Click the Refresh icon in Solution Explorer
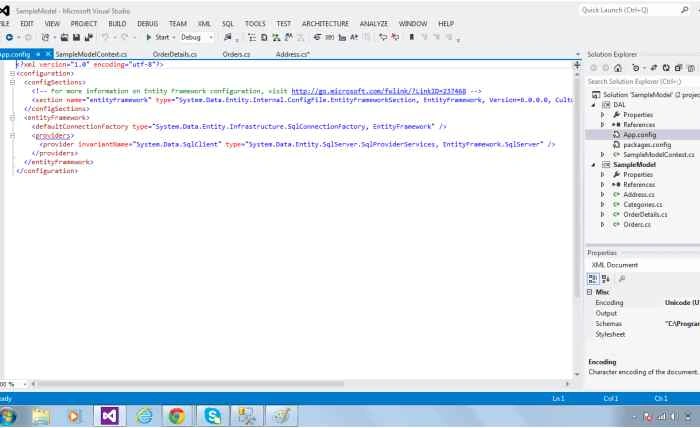 (x=666, y=68)
